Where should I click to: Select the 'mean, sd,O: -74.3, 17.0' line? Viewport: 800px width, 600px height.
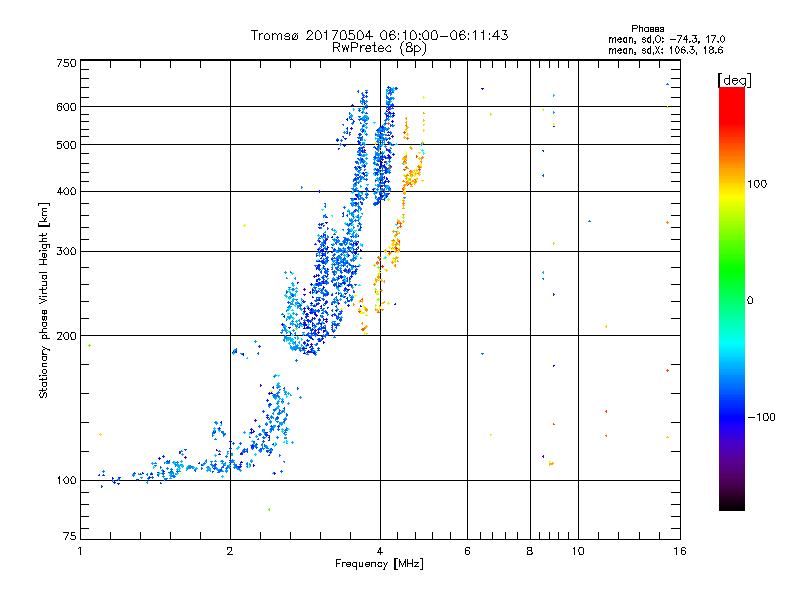click(666, 39)
